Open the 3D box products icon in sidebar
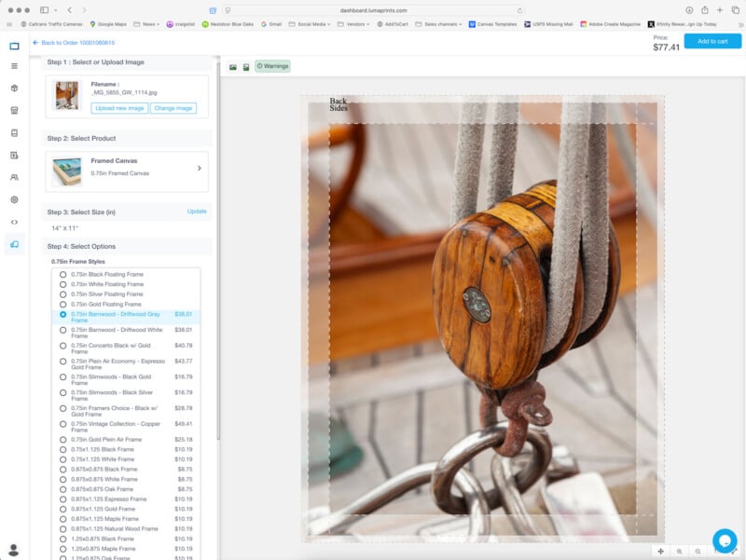 click(14, 88)
